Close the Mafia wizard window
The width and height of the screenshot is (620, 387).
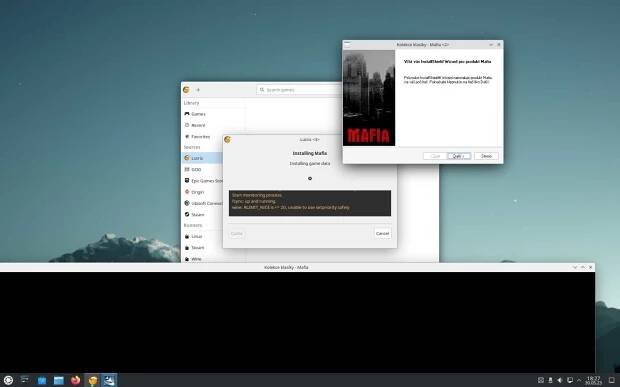coord(499,45)
